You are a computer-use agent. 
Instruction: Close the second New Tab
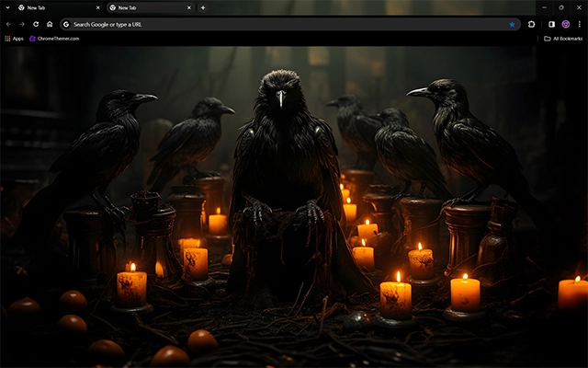[189, 7]
